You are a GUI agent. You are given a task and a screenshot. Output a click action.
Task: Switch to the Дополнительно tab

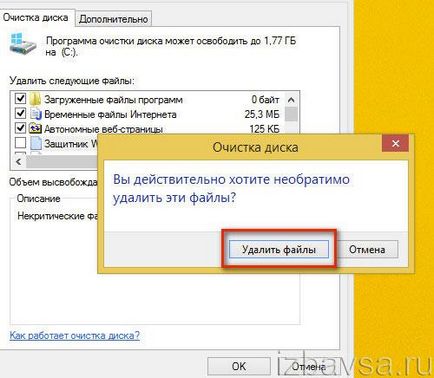(113, 19)
